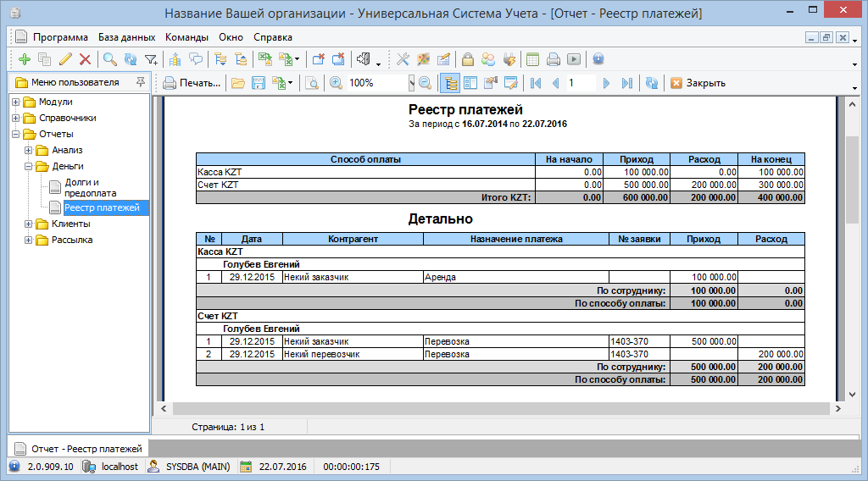Click the save report floppy icon
Viewport: 868px width, 481px height.
tap(258, 83)
